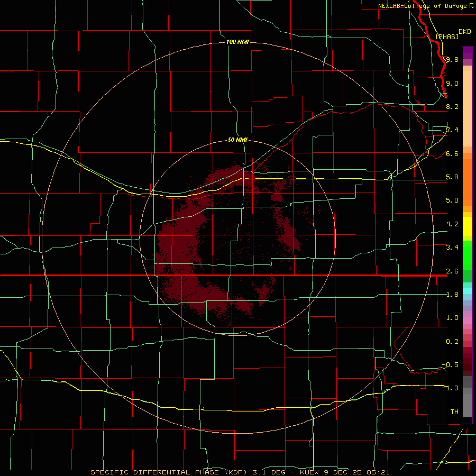Pick the cyan segment of the color bar

[x=467, y=291]
